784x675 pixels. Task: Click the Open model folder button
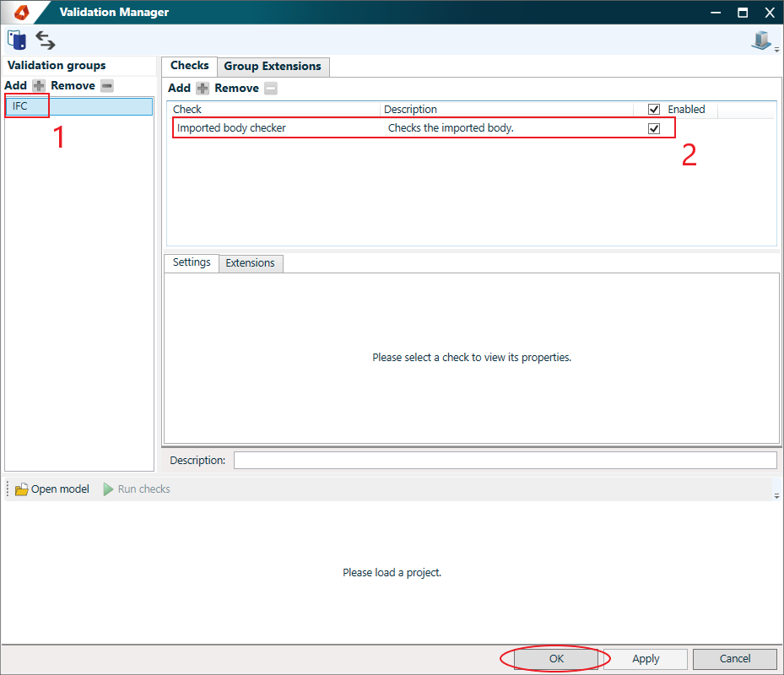coord(52,489)
